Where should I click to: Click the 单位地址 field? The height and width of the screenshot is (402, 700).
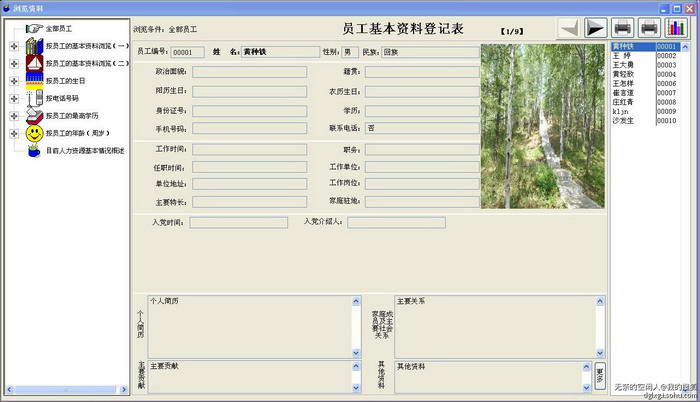pyautogui.click(x=250, y=184)
